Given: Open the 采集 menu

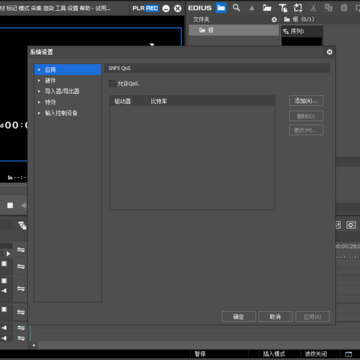Looking at the screenshot, I should [36, 8].
